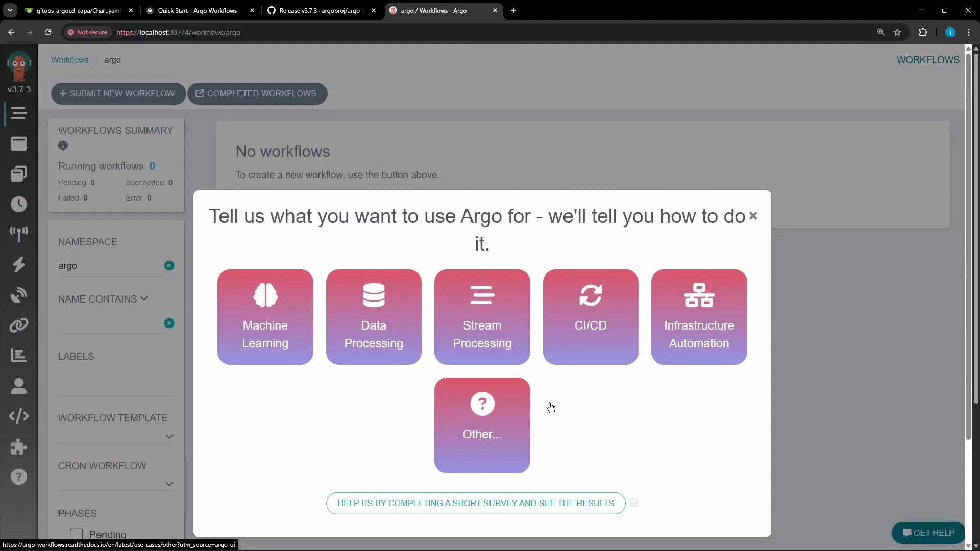Choose Other... use case card
980x551 pixels.
pos(482,425)
